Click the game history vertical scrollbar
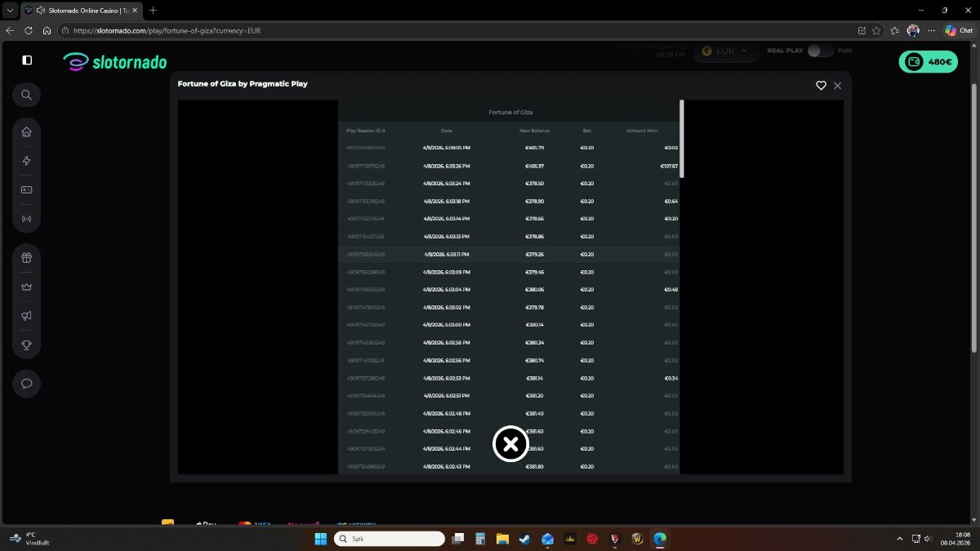Image resolution: width=980 pixels, height=551 pixels. pos(681,139)
